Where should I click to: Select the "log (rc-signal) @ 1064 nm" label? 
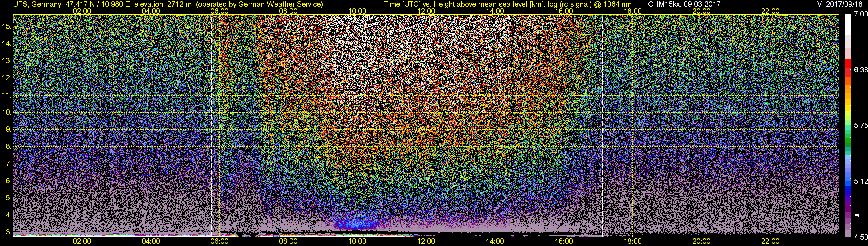[x=590, y=4]
